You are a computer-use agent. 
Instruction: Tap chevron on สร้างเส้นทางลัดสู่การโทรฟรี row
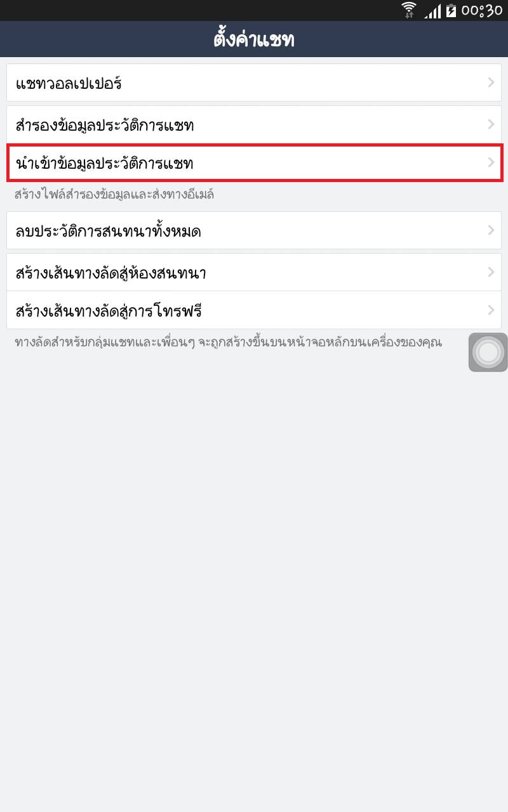click(x=491, y=310)
